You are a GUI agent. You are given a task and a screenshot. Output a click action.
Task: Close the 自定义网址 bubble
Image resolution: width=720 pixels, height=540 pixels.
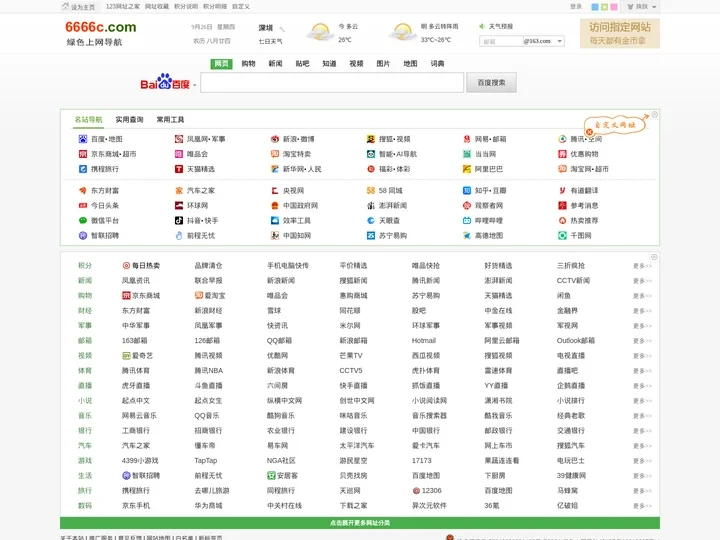(x=589, y=132)
